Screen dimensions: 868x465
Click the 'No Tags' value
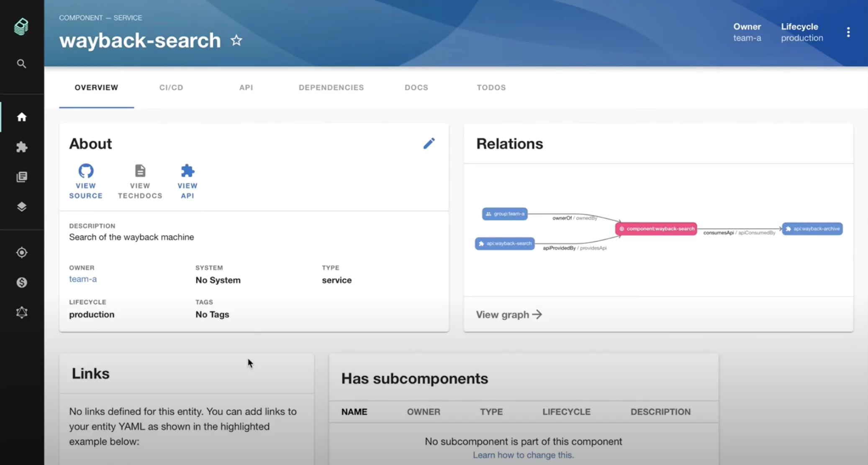click(212, 314)
